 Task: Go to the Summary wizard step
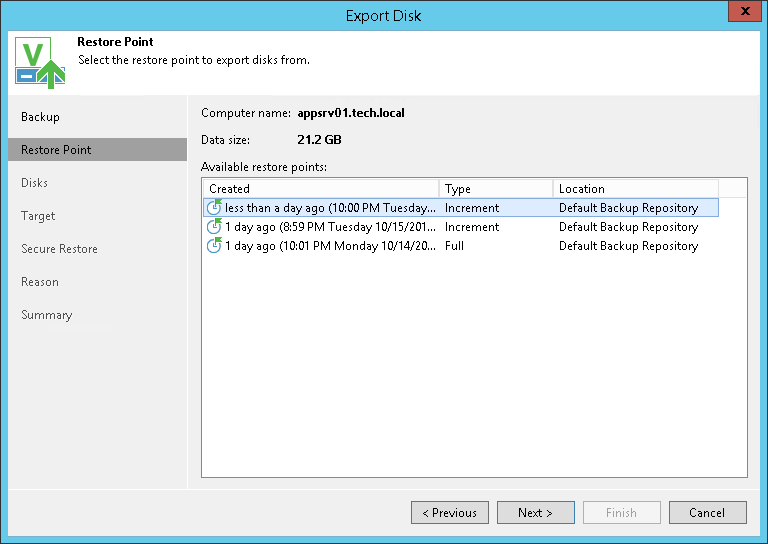(47, 315)
